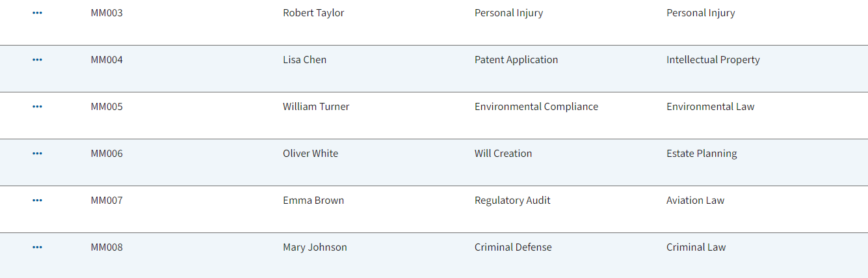868x278 pixels.
Task: Select the Will Creation matter
Action: [x=503, y=154]
